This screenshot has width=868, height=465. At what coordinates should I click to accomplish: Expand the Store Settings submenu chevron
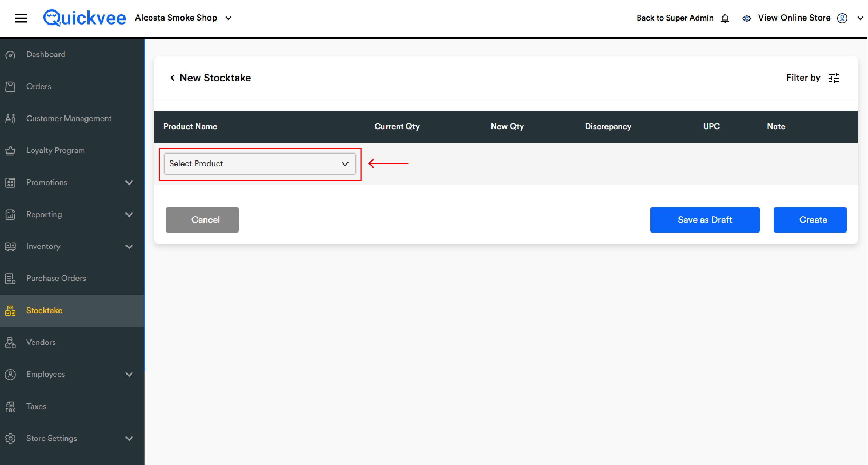click(129, 439)
